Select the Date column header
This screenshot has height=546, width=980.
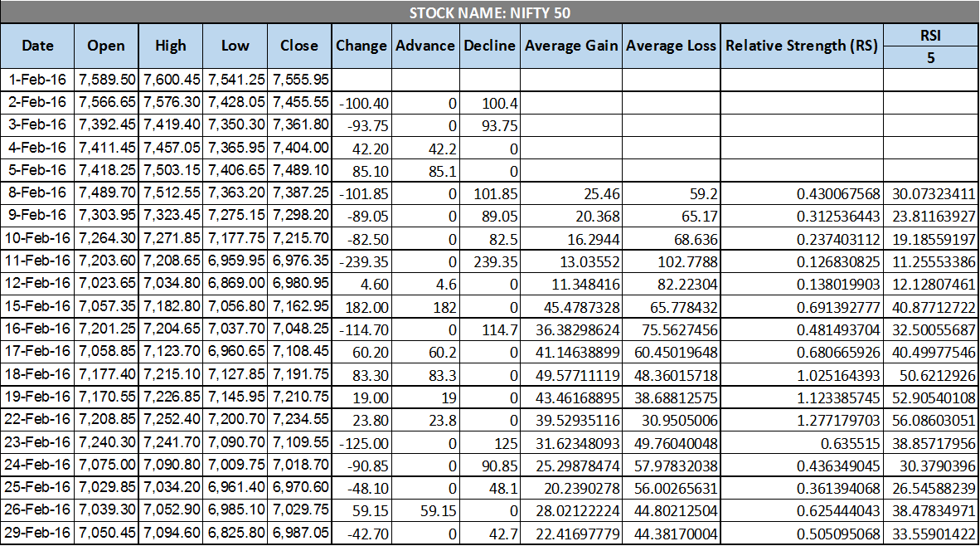tap(37, 46)
